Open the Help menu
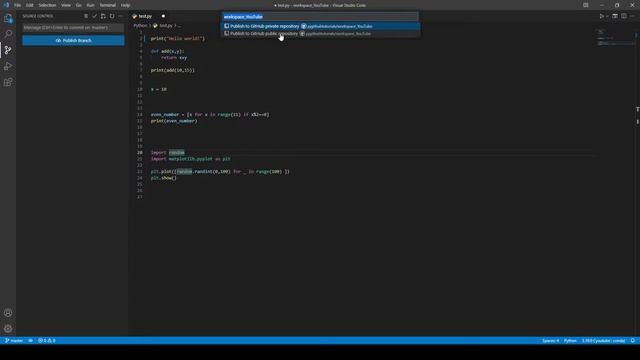 tap(125, 5)
